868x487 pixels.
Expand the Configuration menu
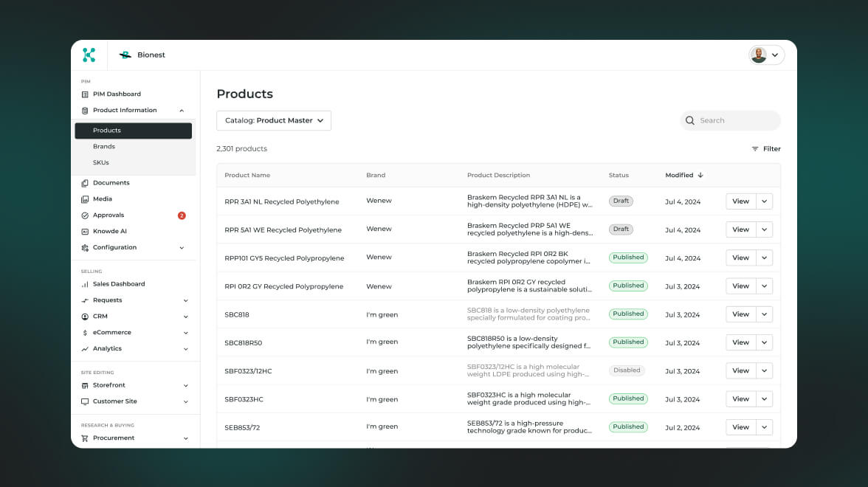[182, 248]
